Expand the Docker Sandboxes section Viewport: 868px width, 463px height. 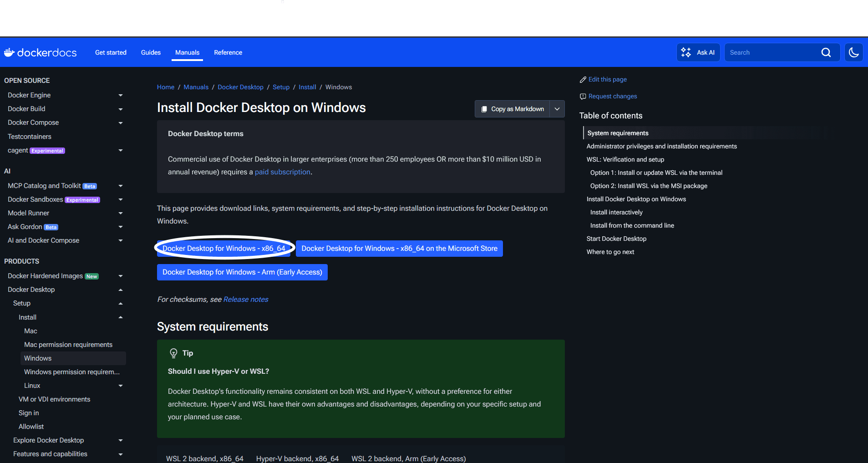coord(121,199)
